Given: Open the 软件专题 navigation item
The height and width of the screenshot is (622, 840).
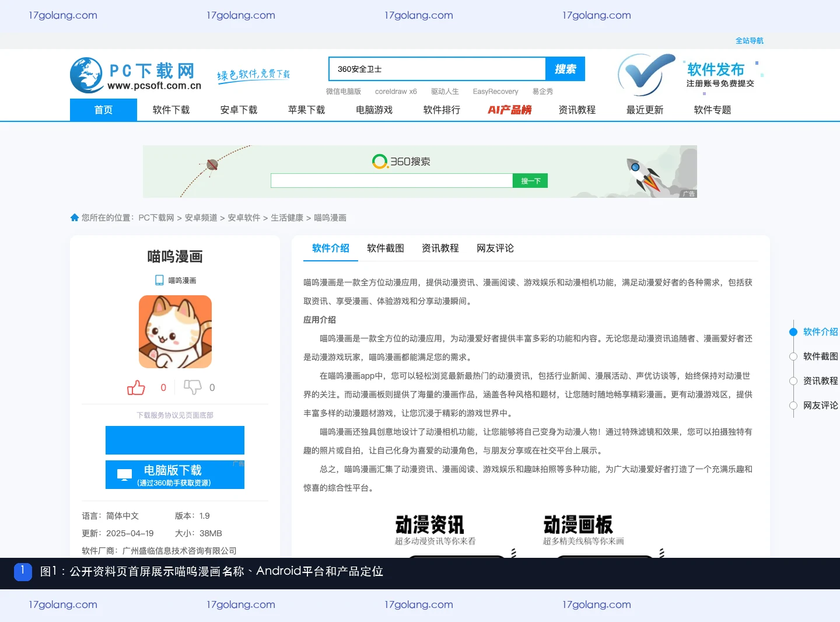Looking at the screenshot, I should pos(712,110).
